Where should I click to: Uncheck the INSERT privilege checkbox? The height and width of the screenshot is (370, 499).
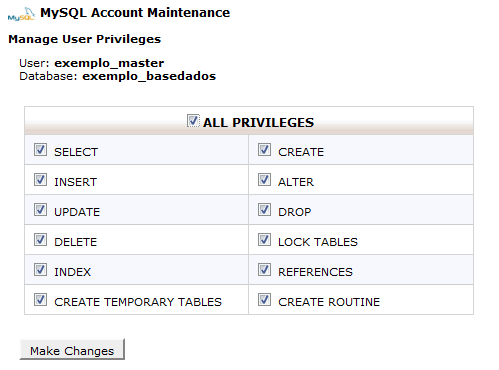pos(40,180)
